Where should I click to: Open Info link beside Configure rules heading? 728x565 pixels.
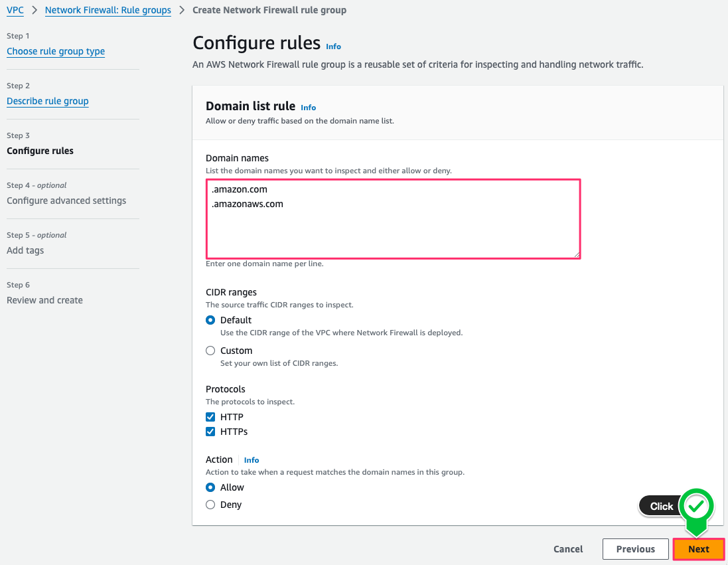click(333, 46)
